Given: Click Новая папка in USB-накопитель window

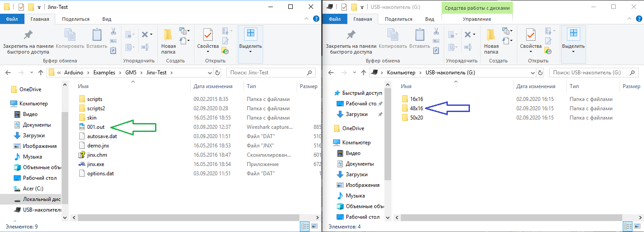Looking at the screenshot, I should click(x=491, y=41).
